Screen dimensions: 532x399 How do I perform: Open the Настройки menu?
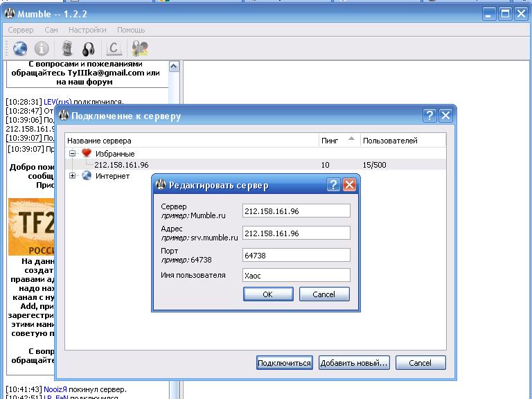click(x=87, y=30)
